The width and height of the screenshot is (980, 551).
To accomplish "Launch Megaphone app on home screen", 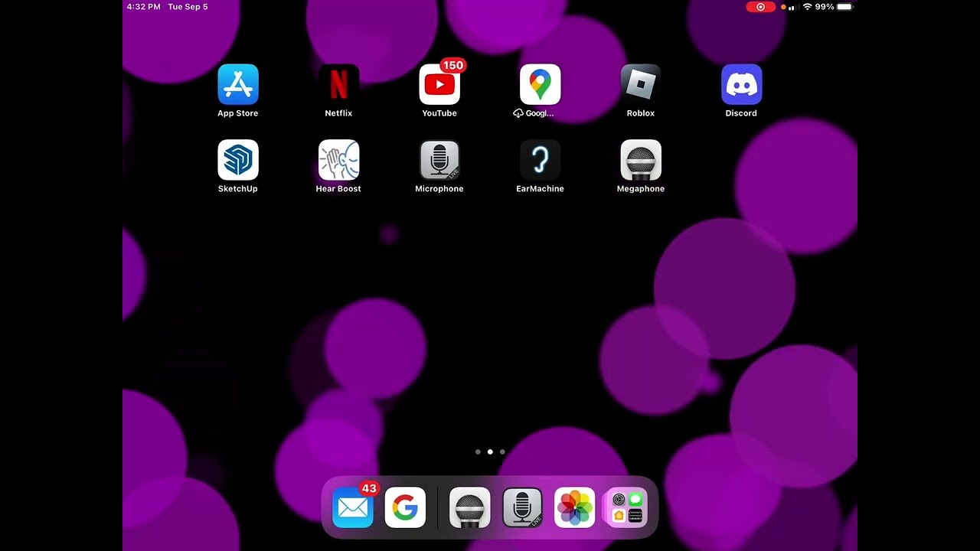I will (641, 160).
